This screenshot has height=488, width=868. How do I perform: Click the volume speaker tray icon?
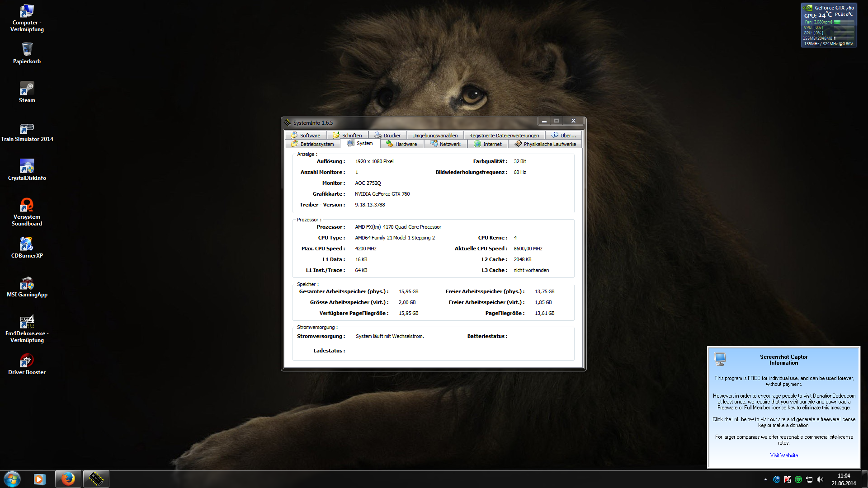[820, 479]
